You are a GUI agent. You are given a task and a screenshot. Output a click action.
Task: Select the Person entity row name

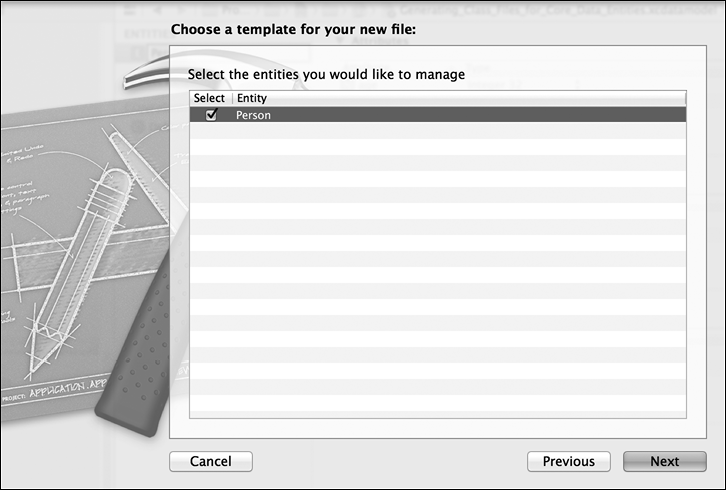[x=253, y=115]
